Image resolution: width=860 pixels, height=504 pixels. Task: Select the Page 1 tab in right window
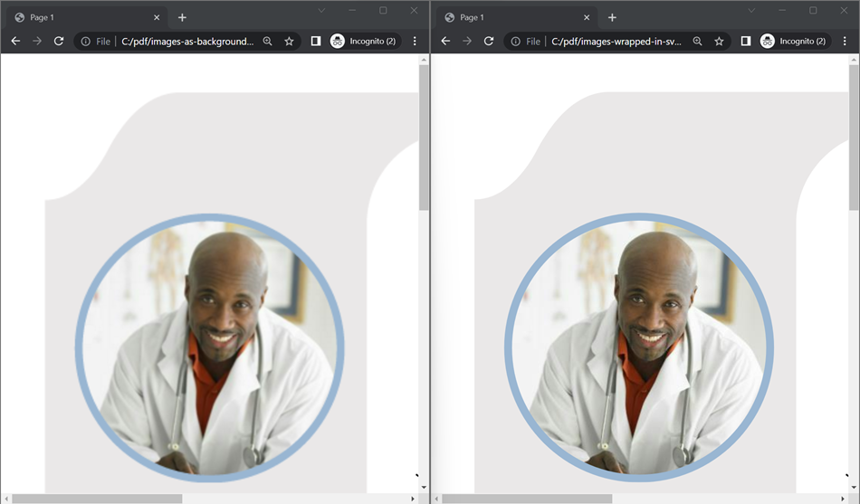518,17
